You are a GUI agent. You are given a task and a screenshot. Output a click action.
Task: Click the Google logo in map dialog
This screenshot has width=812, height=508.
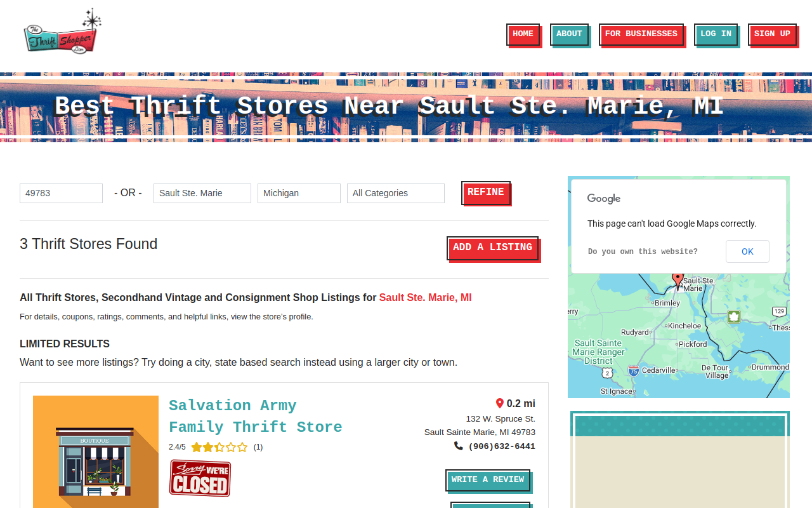[x=604, y=199]
